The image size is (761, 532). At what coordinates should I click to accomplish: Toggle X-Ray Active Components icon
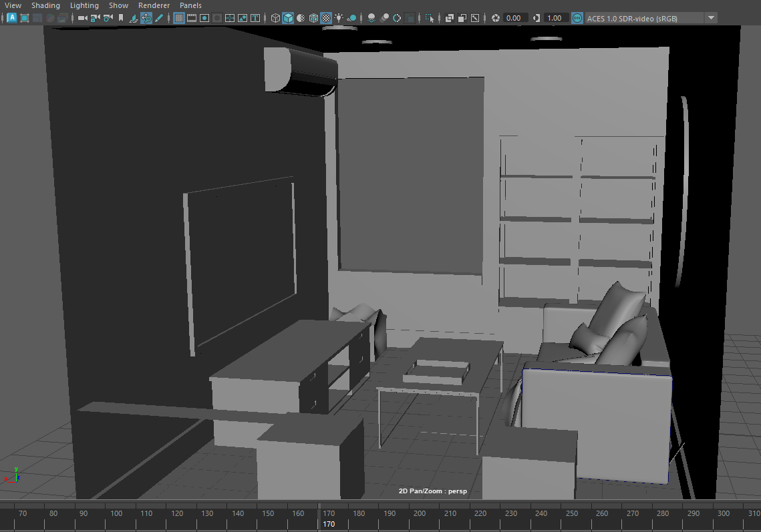462,18
